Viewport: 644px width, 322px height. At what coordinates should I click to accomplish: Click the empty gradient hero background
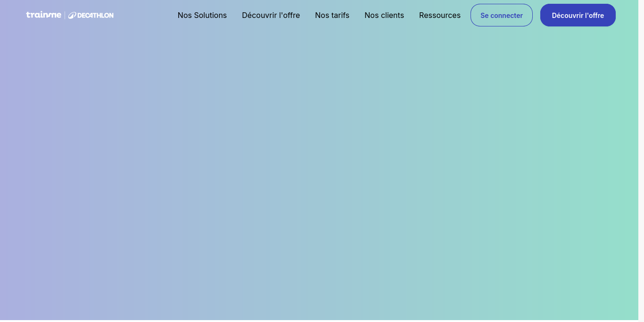[319, 175]
